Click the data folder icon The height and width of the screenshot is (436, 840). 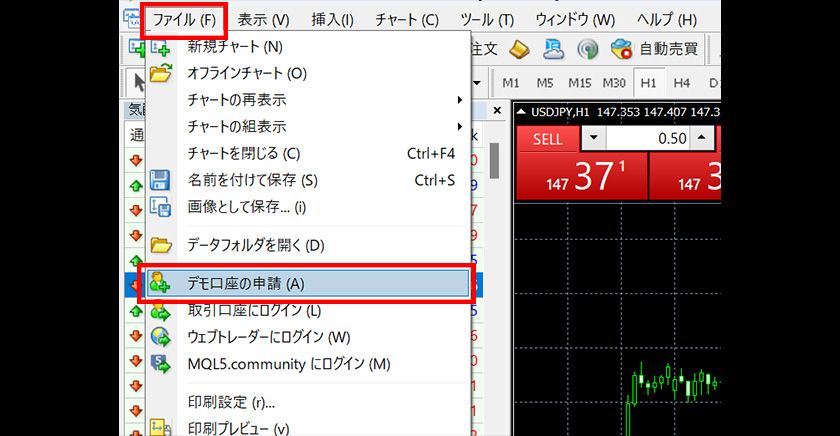161,245
